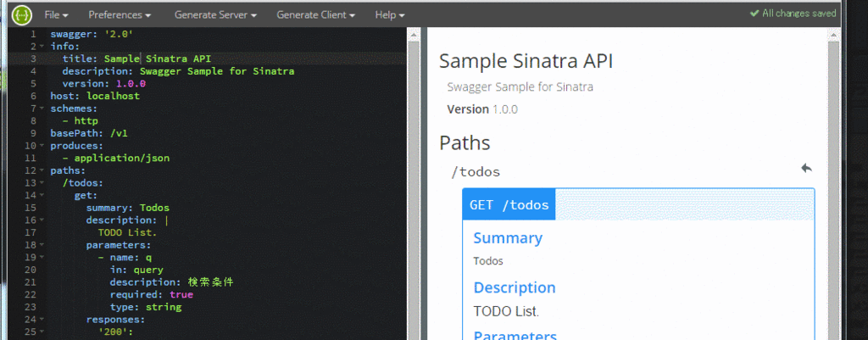Click the title line in the YAML editor
The height and width of the screenshot is (340, 868).
pos(136,59)
